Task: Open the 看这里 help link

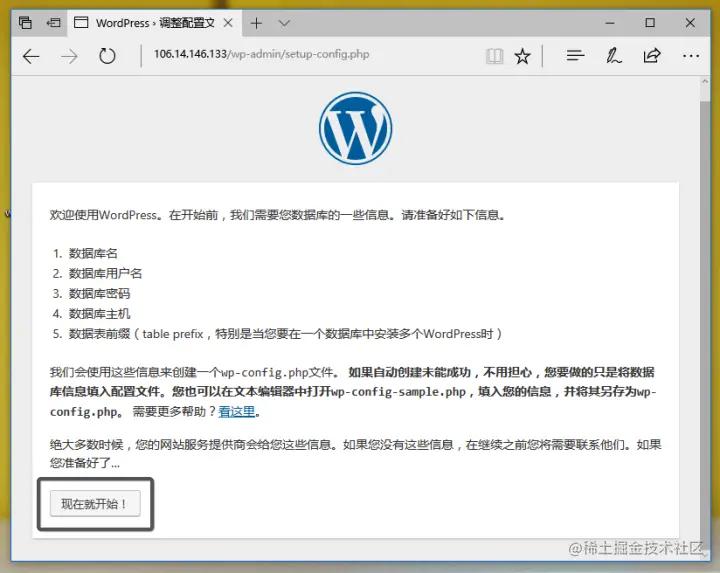Action: click(x=236, y=411)
